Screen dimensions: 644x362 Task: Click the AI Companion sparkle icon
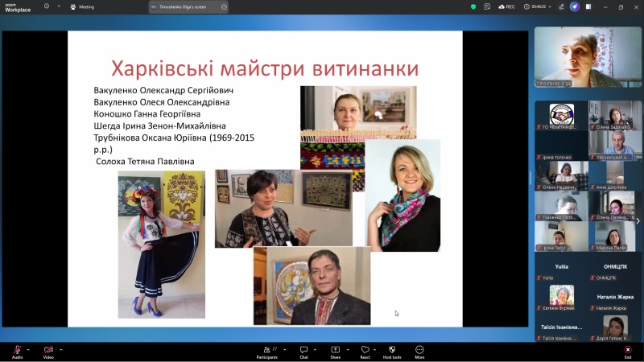tap(575, 6)
